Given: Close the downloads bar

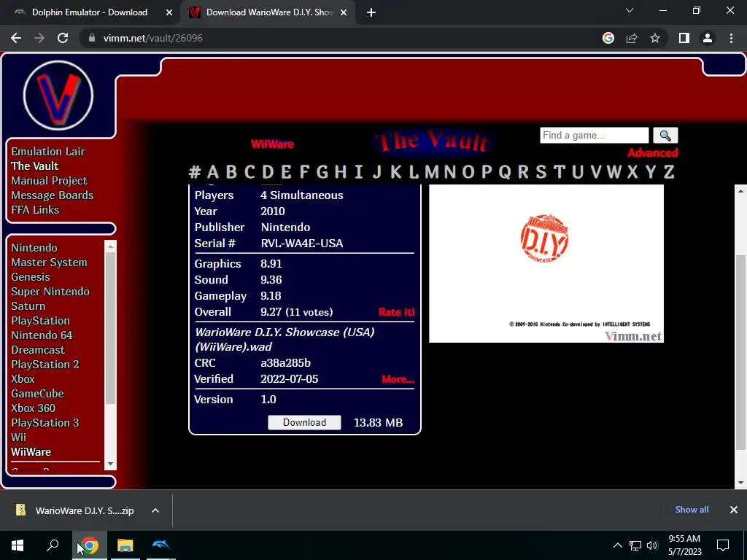Looking at the screenshot, I should [x=734, y=510].
